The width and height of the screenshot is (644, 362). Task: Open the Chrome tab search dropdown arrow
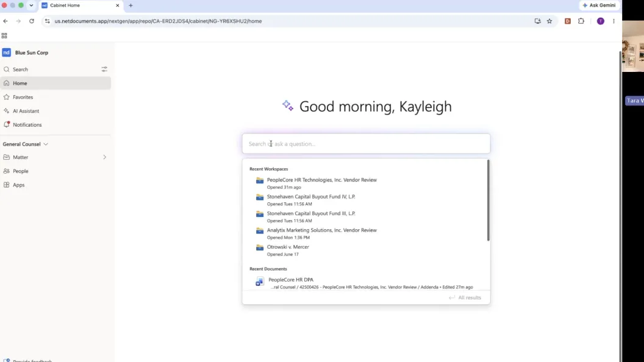point(31,5)
